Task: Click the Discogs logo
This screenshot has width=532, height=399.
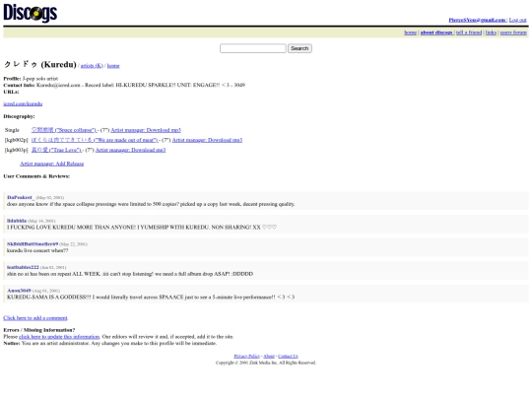Action: (31, 13)
